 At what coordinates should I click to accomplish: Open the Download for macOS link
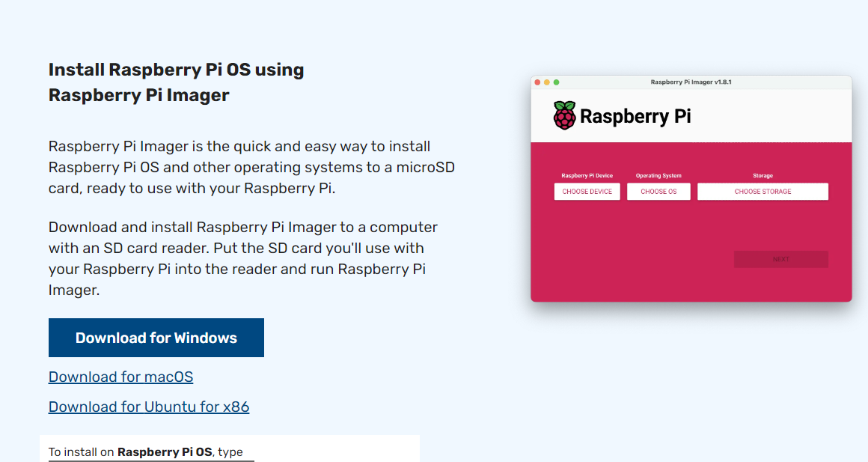120,377
